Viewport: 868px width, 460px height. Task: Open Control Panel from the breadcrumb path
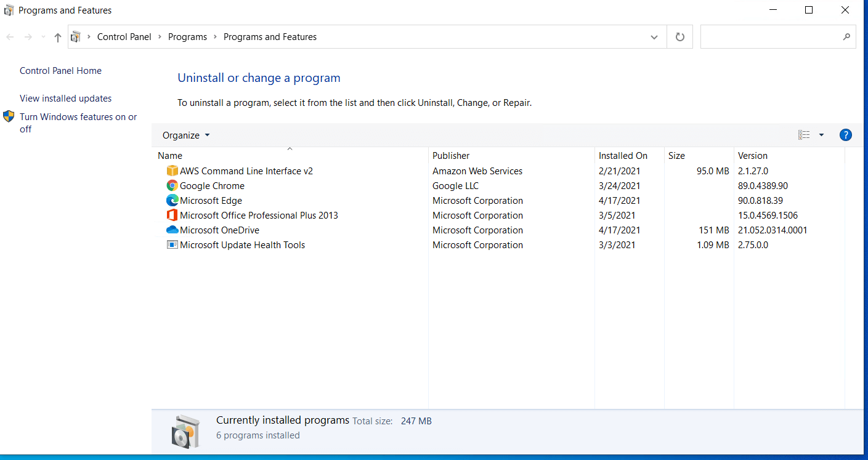(124, 36)
